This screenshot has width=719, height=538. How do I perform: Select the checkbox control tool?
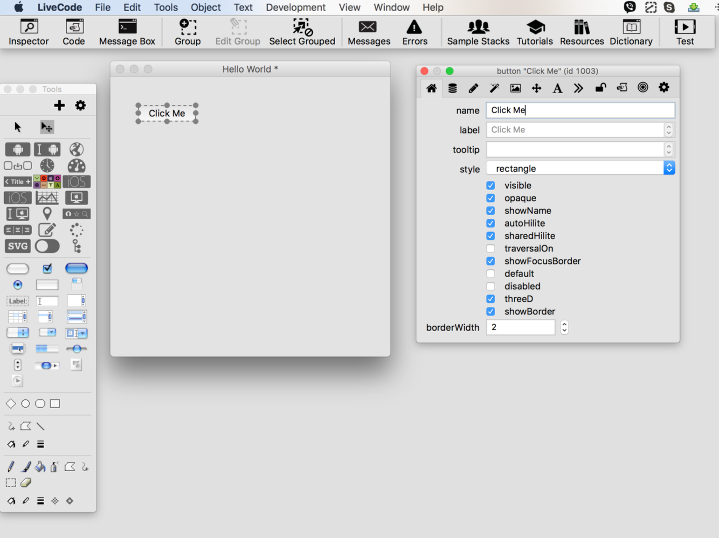click(x=47, y=268)
